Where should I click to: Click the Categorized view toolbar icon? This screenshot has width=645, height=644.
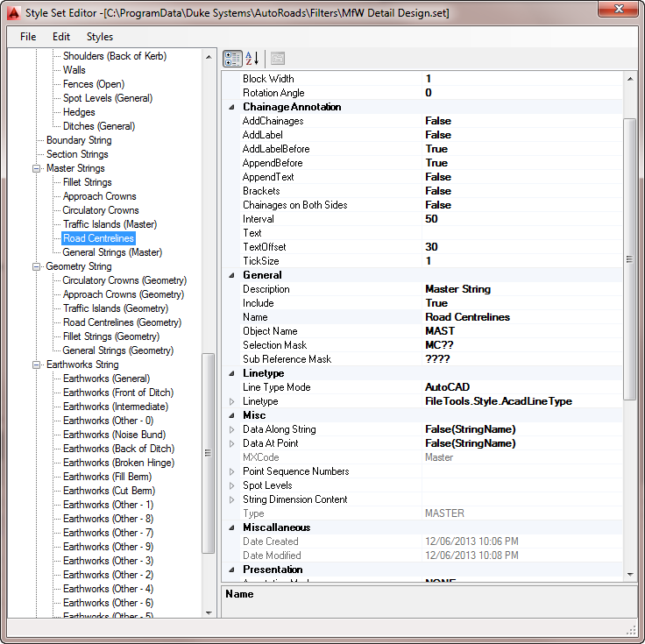tap(232, 59)
